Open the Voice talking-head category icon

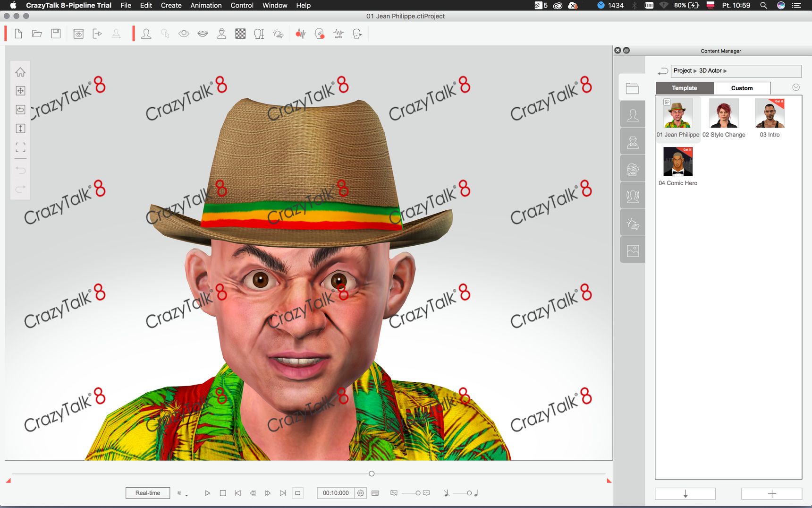[633, 196]
